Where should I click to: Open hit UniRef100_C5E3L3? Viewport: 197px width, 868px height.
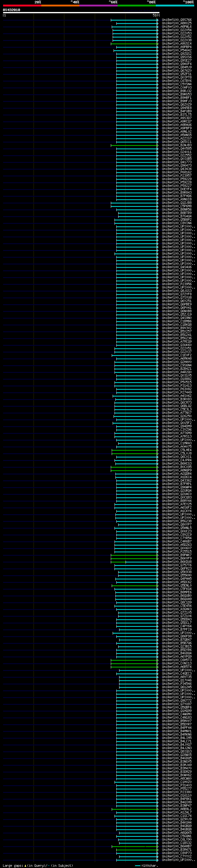(x=176, y=410)
